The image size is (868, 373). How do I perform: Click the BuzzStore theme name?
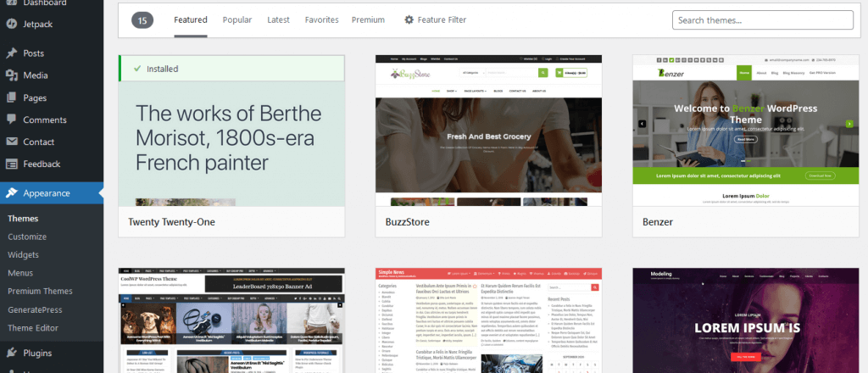(x=408, y=222)
